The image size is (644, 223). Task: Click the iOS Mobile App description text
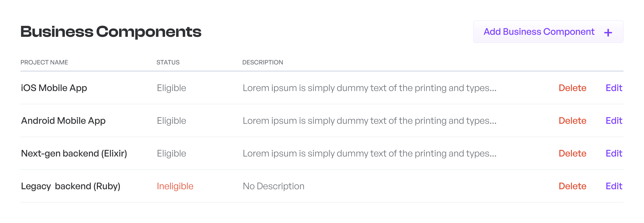tap(370, 88)
